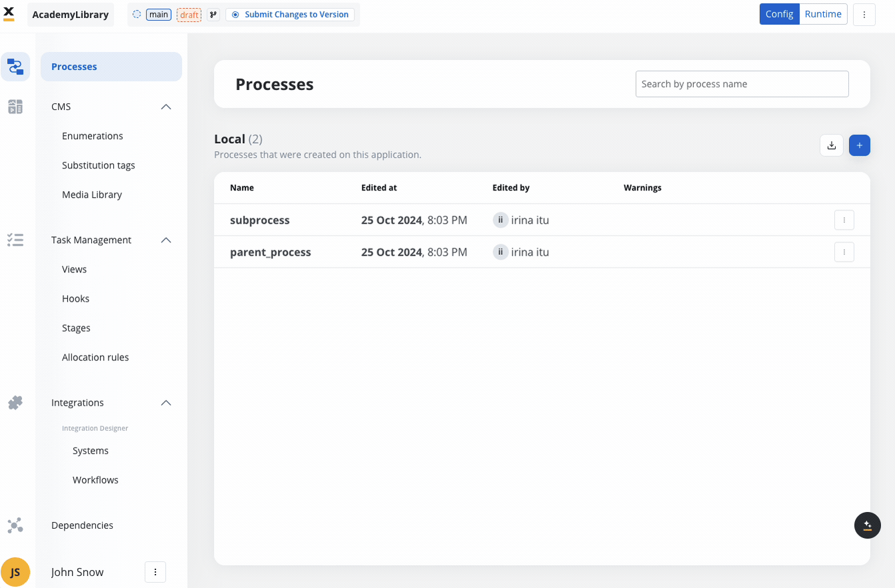
Task: Click the blue plus add process button
Action: [x=860, y=145]
